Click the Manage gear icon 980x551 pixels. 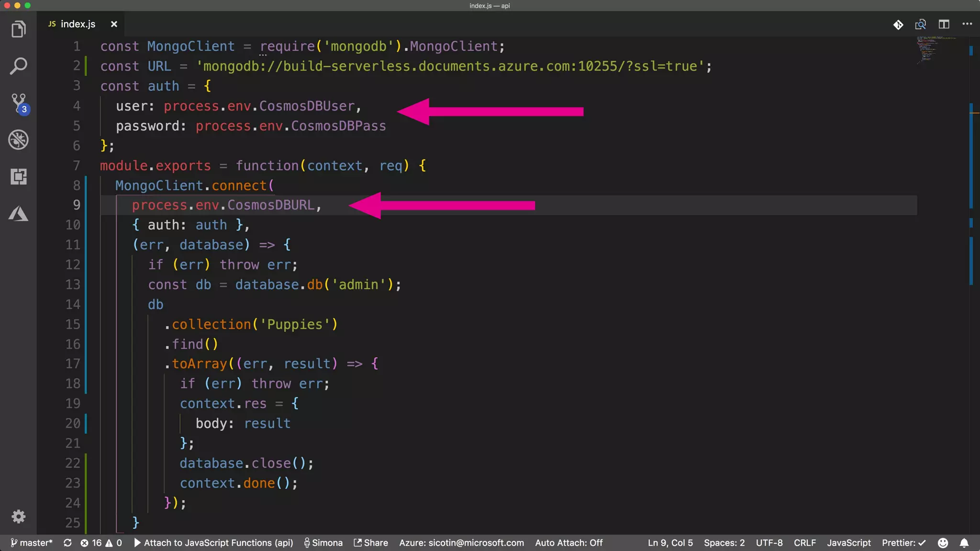point(18,517)
